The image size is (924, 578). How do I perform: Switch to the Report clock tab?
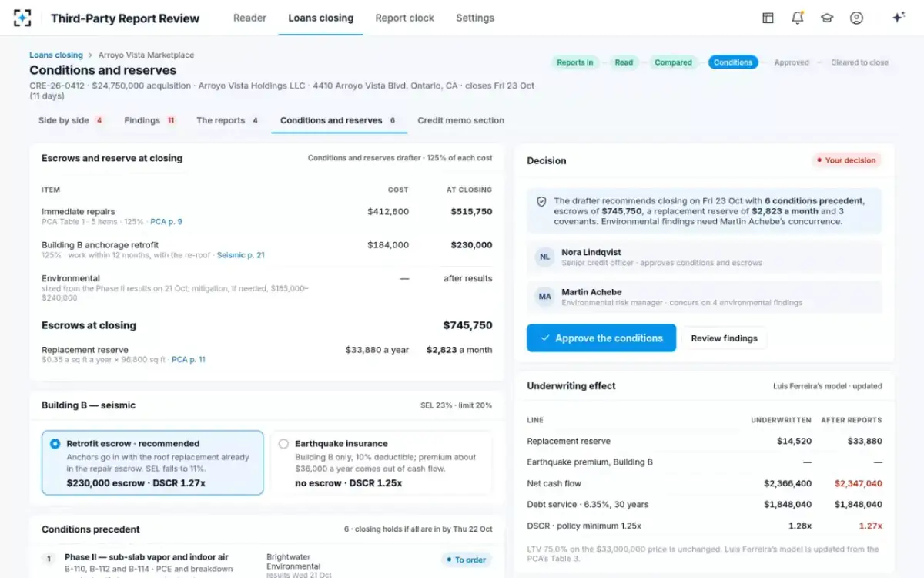(x=404, y=18)
